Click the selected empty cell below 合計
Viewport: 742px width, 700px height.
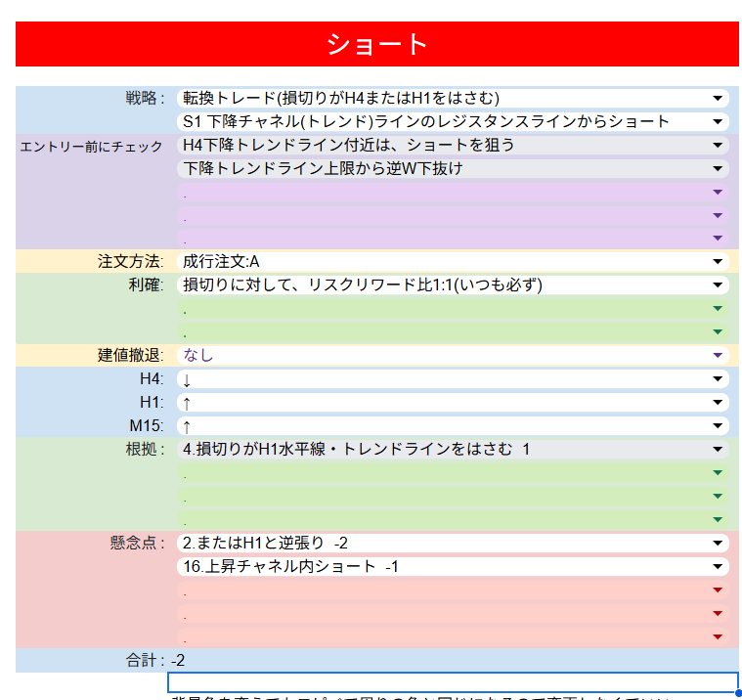pos(452,682)
